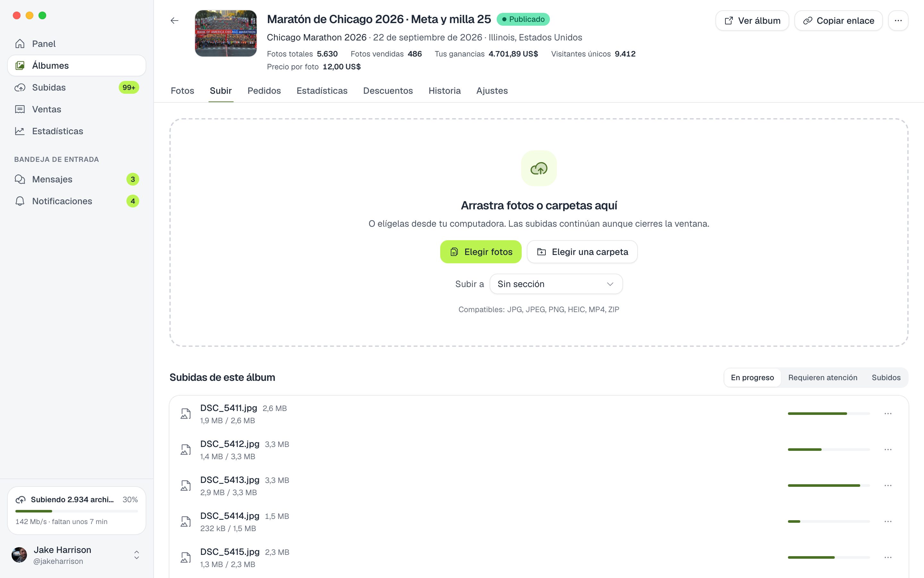The width and height of the screenshot is (924, 578).
Task: Show uploads En progreso
Action: pos(752,378)
